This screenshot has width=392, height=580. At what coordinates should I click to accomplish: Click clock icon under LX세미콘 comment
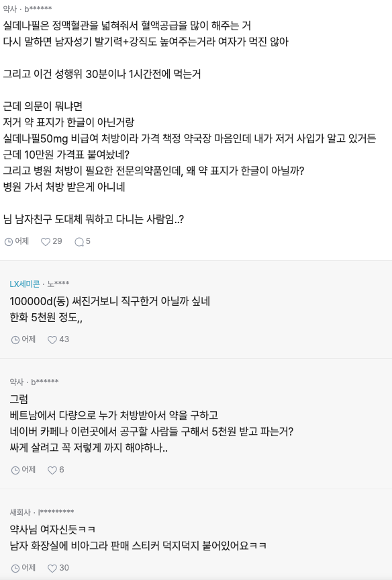pyautogui.click(x=15, y=339)
